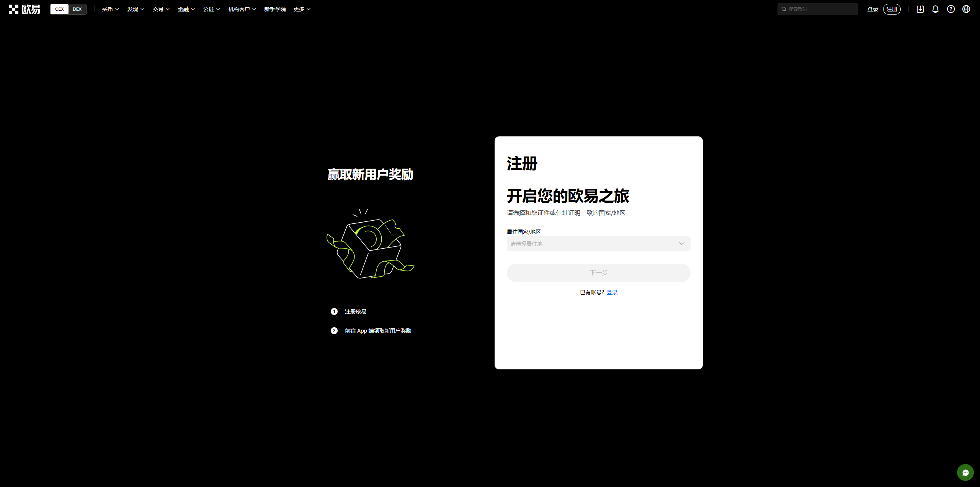Expand the 更多 menu
Image resolution: width=980 pixels, height=487 pixels.
coord(302,9)
